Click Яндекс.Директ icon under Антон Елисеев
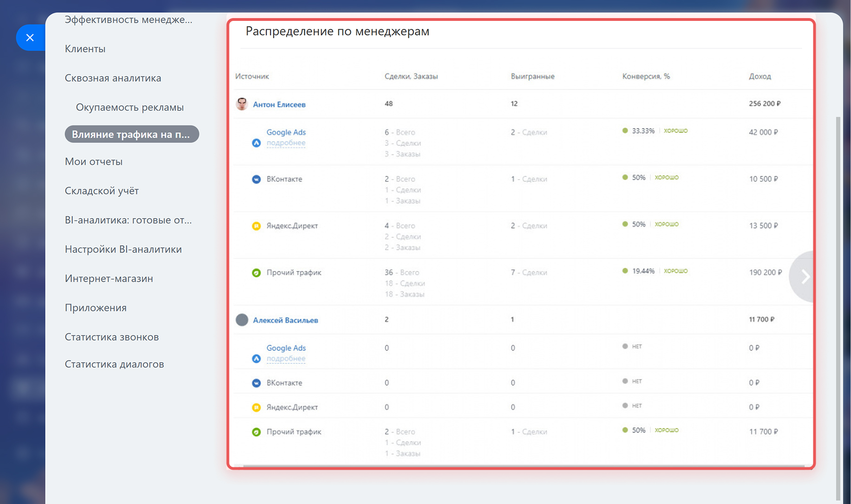This screenshot has width=851, height=504. (256, 226)
